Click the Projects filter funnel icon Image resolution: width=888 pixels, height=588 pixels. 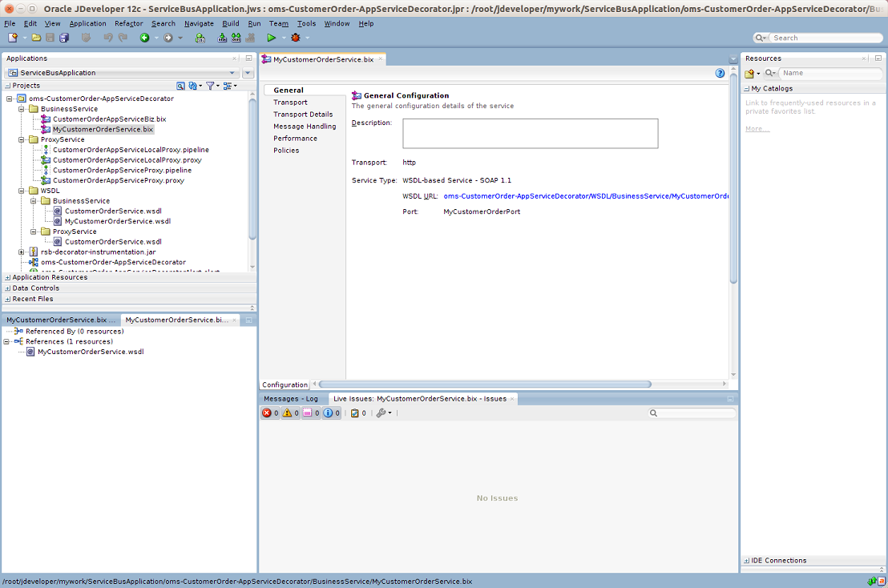point(210,86)
